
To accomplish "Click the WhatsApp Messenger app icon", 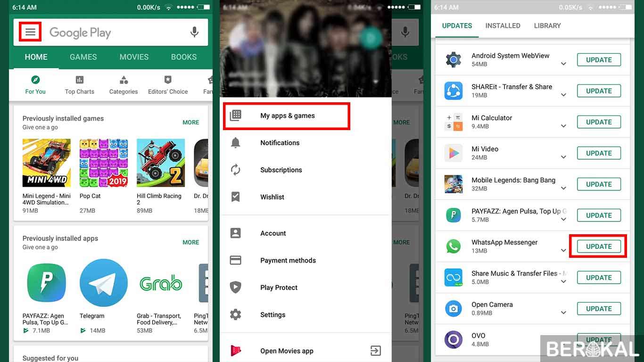I will [x=454, y=246].
